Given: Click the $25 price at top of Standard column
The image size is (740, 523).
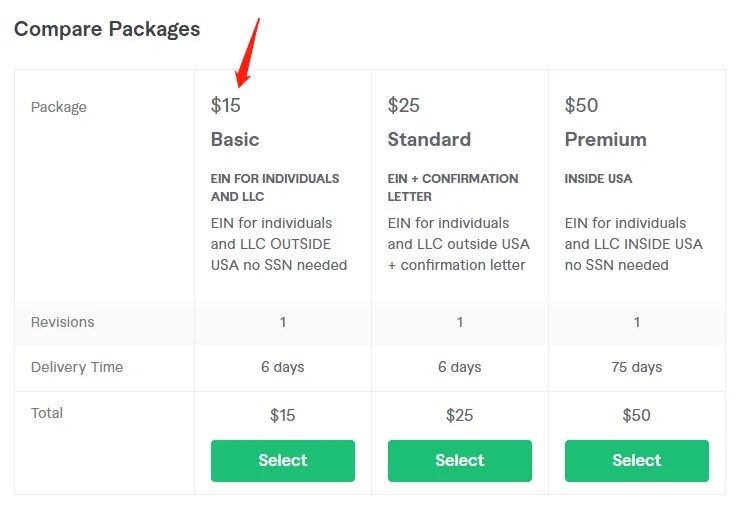Looking at the screenshot, I should point(404,105).
